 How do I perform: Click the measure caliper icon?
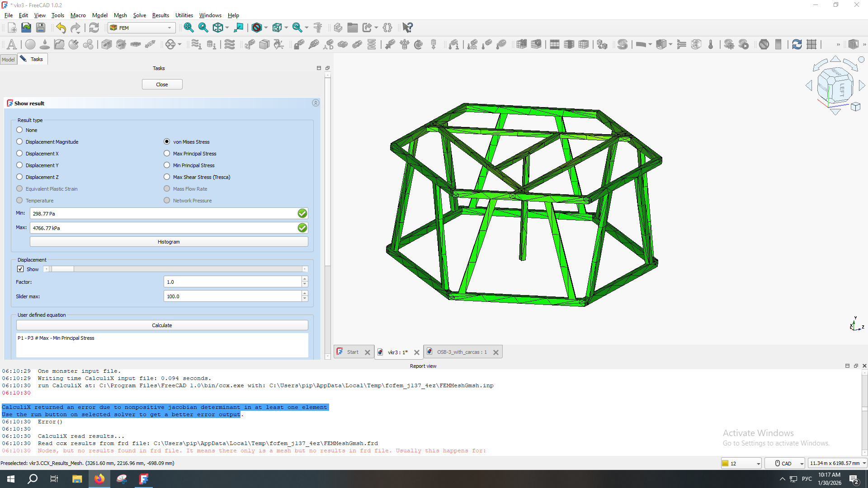click(318, 28)
